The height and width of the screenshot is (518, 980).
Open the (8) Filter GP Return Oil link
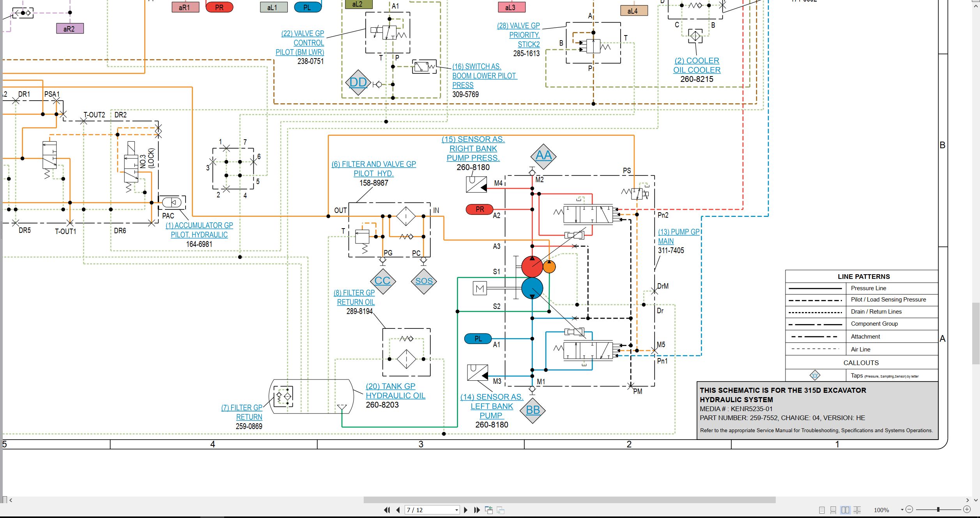pyautogui.click(x=354, y=297)
